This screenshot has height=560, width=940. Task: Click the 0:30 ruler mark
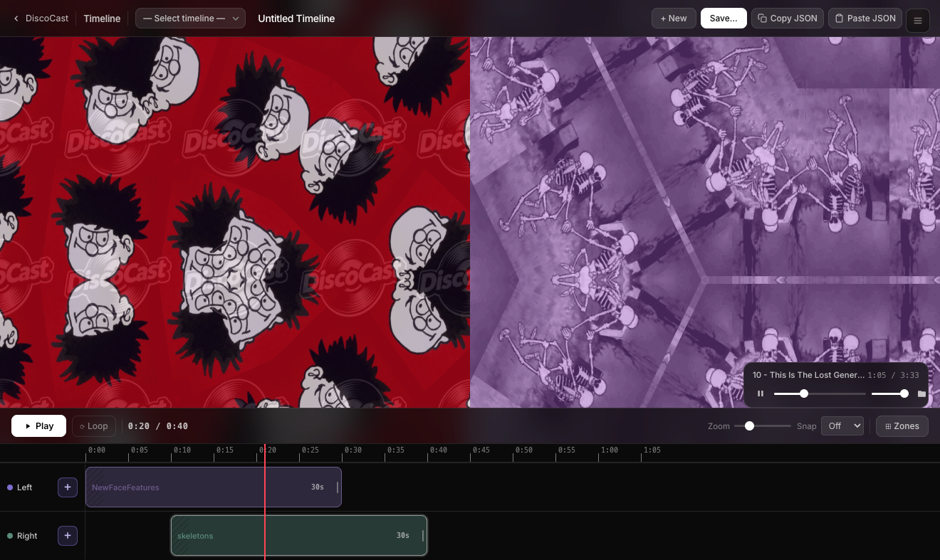[353, 450]
